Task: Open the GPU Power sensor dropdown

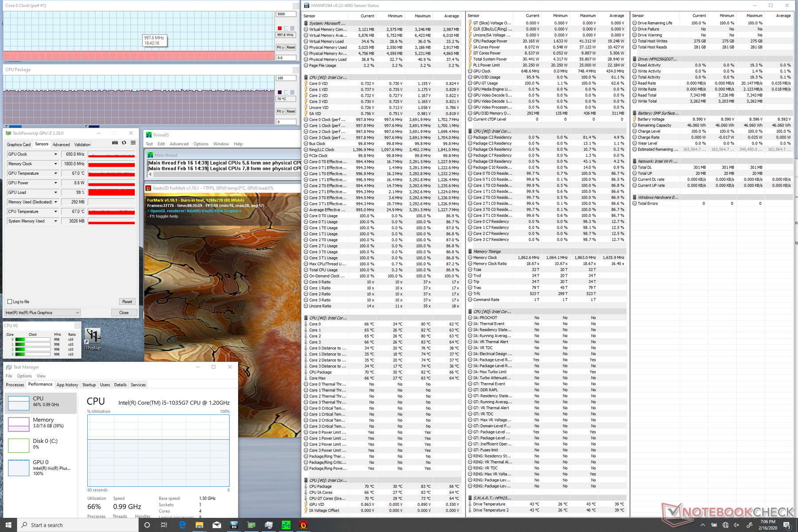Action: 56,183
